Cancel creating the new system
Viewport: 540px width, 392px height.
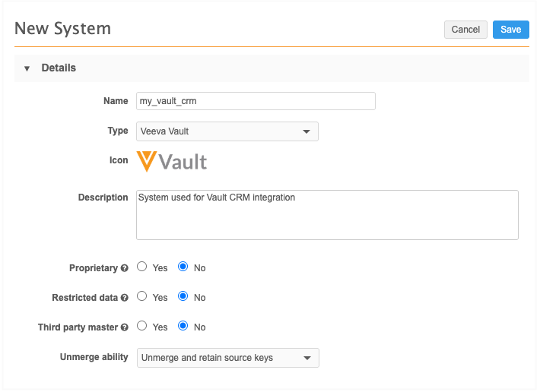[465, 30]
